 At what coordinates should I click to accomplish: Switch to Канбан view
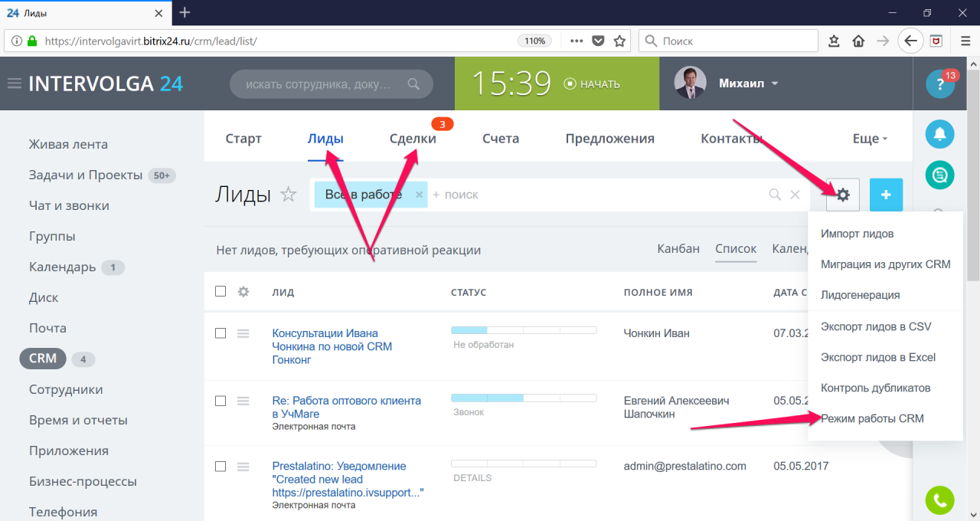pos(678,248)
